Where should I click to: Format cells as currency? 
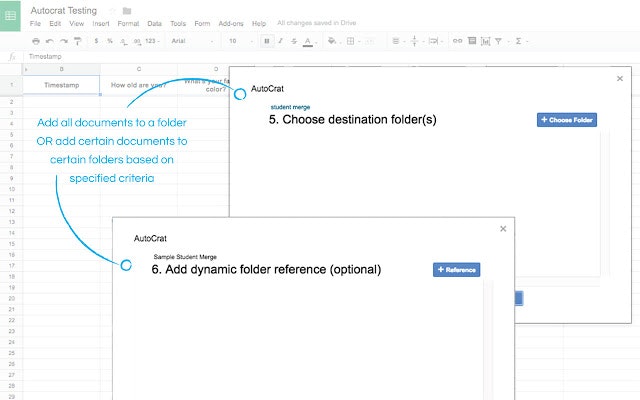[96, 41]
